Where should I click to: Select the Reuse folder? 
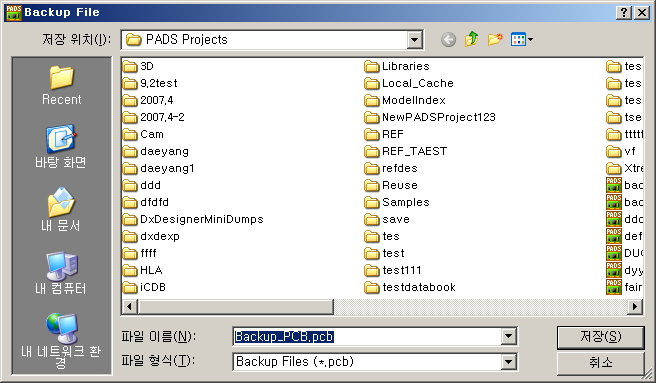coord(391,185)
